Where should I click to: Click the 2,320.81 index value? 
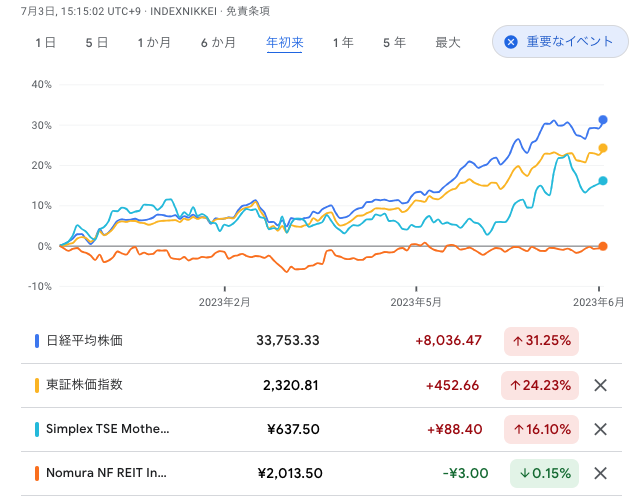pos(291,385)
